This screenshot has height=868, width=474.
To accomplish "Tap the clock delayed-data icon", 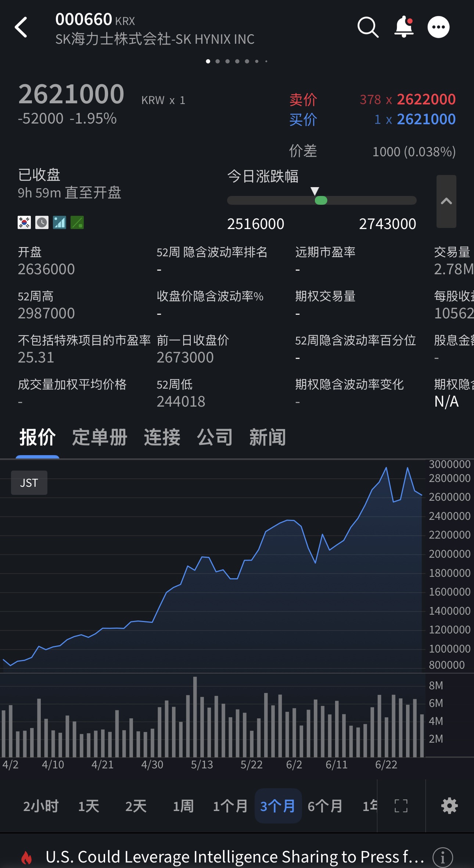I will click(x=42, y=222).
